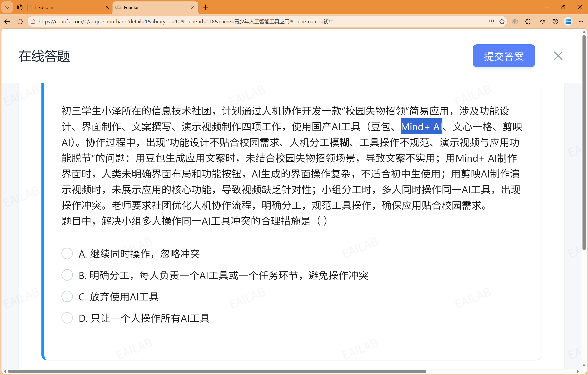The width and height of the screenshot is (588, 375).
Task: Click the page zoom magnifier icon
Action: tap(492, 21)
